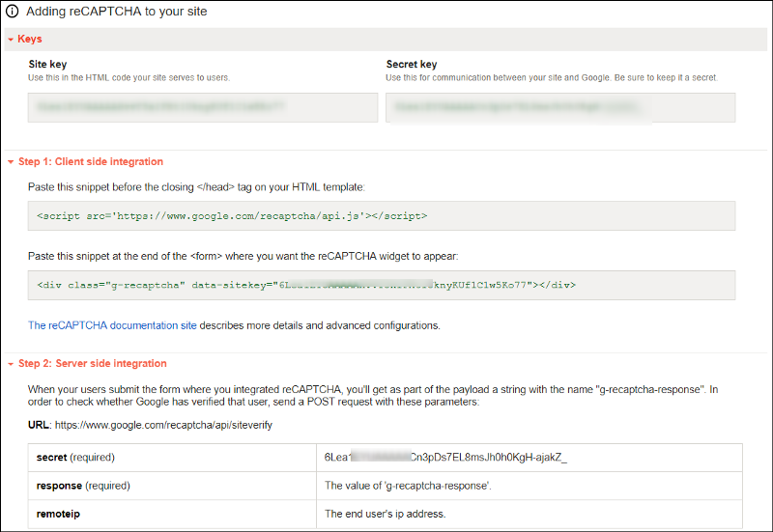Click inside the Site key field
Screen dimensions: 773x532
tap(203, 107)
